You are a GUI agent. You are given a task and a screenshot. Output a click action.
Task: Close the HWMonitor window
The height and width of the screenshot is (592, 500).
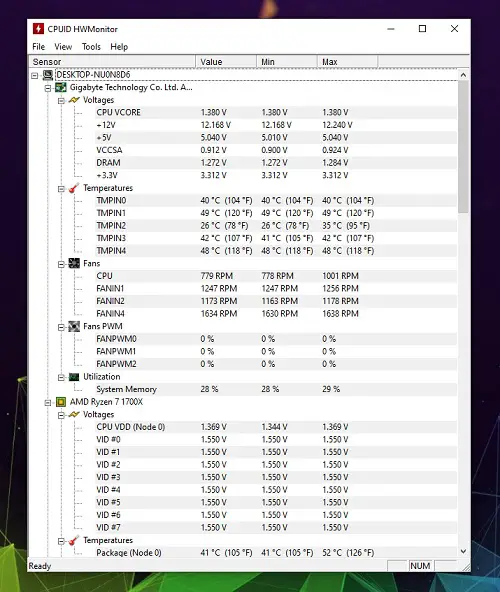(454, 29)
